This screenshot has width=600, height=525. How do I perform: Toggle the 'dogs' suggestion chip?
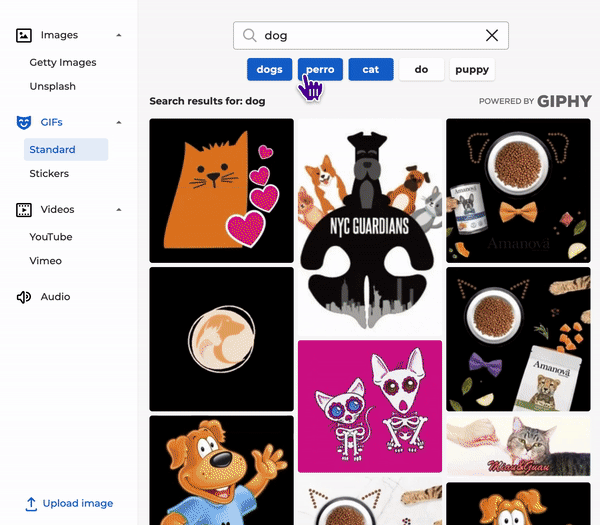(x=269, y=70)
